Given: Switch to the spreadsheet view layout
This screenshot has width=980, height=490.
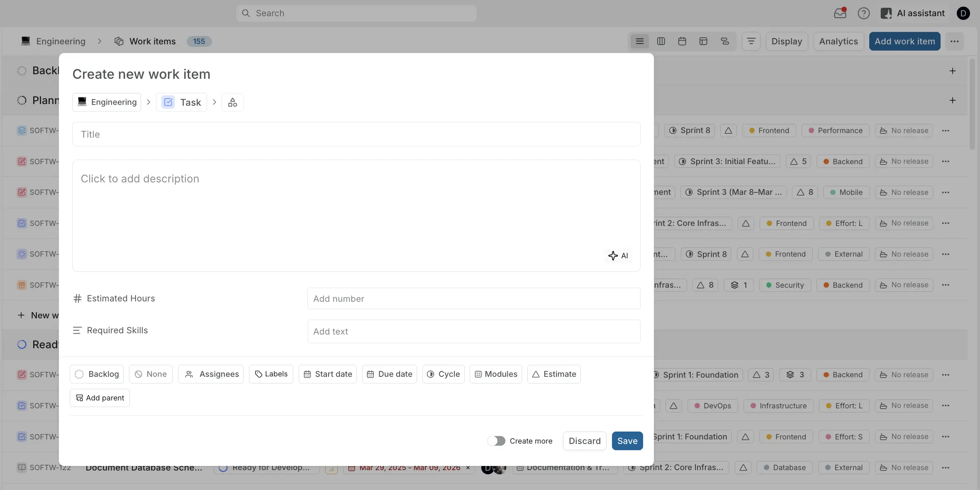Looking at the screenshot, I should tap(703, 41).
